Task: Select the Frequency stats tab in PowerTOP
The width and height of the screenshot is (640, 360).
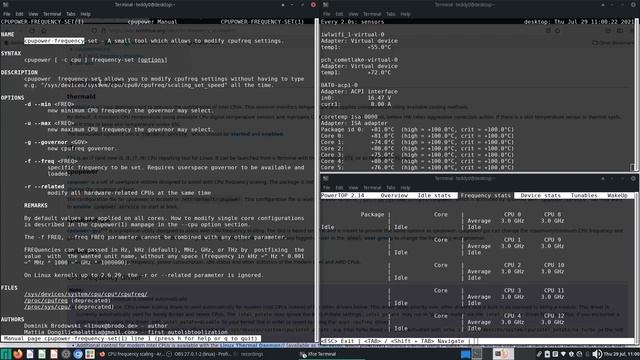Action: tap(485, 196)
